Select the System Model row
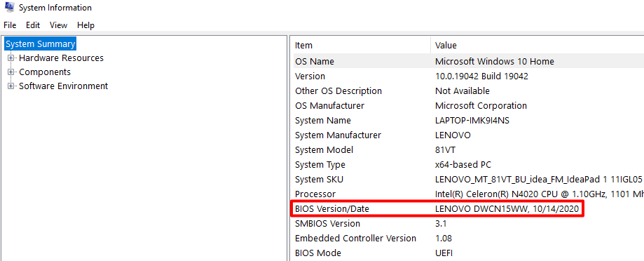644x261 pixels. 469,150
